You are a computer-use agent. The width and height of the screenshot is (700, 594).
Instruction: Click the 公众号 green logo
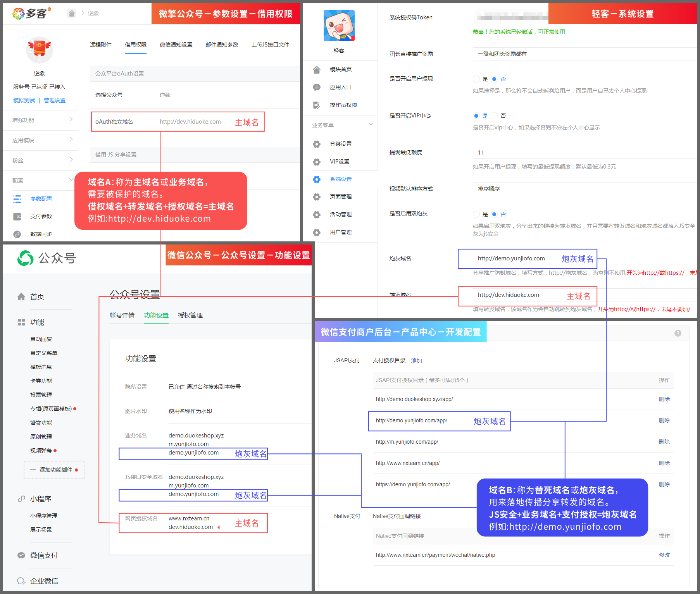point(26,258)
